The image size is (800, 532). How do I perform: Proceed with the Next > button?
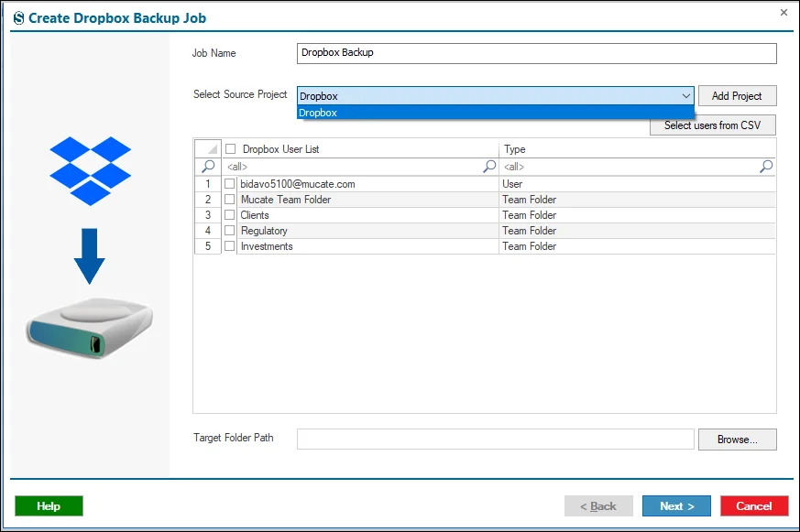[676, 506]
